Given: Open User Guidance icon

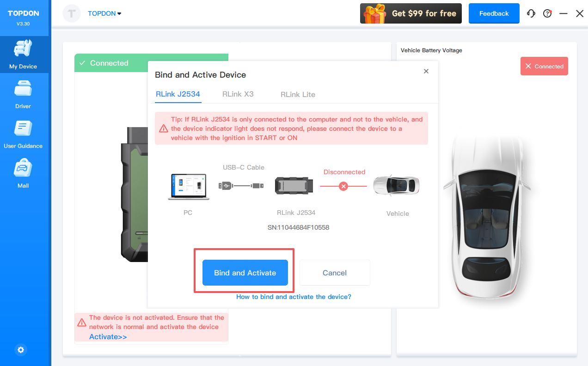Looking at the screenshot, I should tap(23, 128).
